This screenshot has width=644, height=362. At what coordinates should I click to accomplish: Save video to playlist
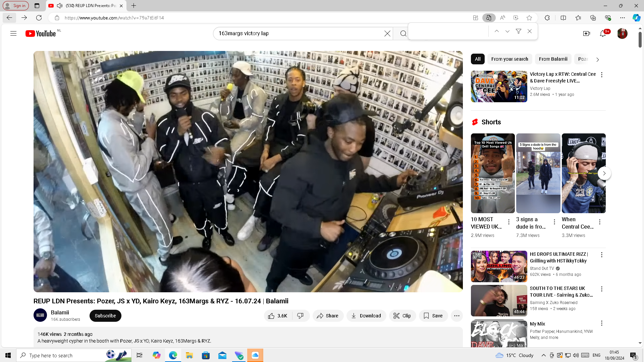(433, 316)
